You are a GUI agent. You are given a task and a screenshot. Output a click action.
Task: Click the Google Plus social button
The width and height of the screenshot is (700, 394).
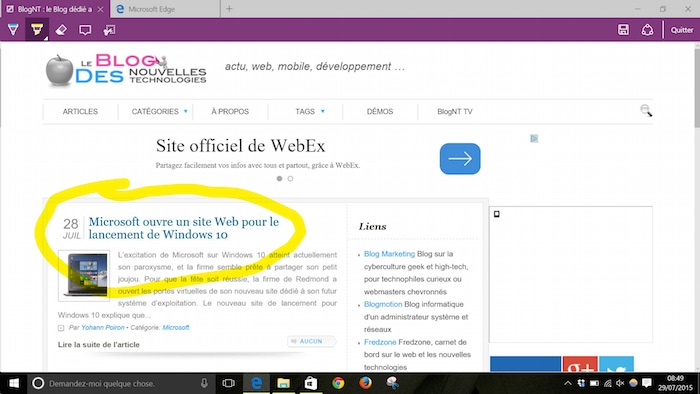pyautogui.click(x=580, y=364)
